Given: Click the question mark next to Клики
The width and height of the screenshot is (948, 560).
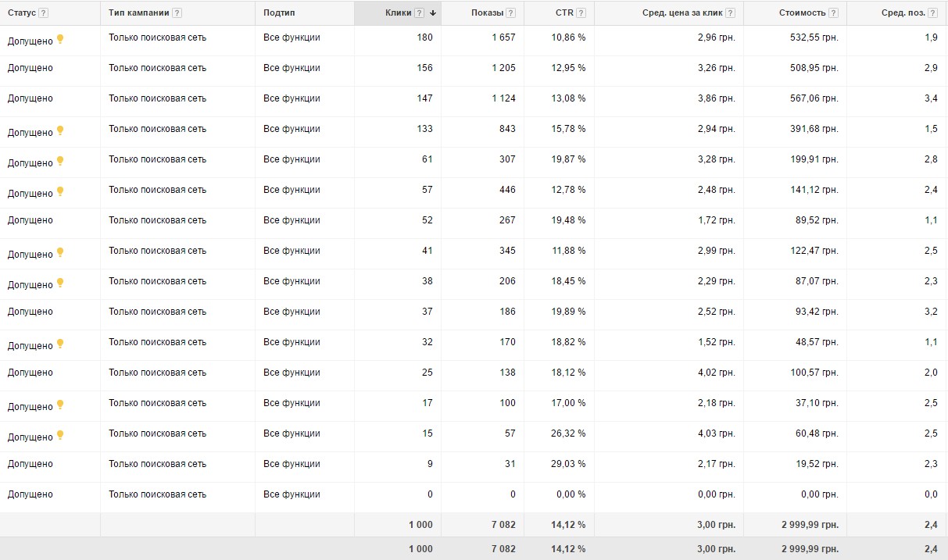Looking at the screenshot, I should coord(420,13).
